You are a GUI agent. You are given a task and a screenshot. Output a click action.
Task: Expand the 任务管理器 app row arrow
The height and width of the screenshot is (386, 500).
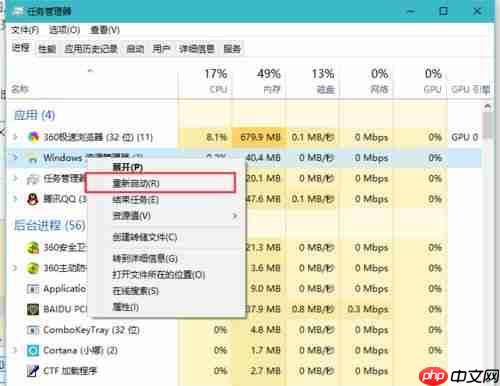coord(15,178)
